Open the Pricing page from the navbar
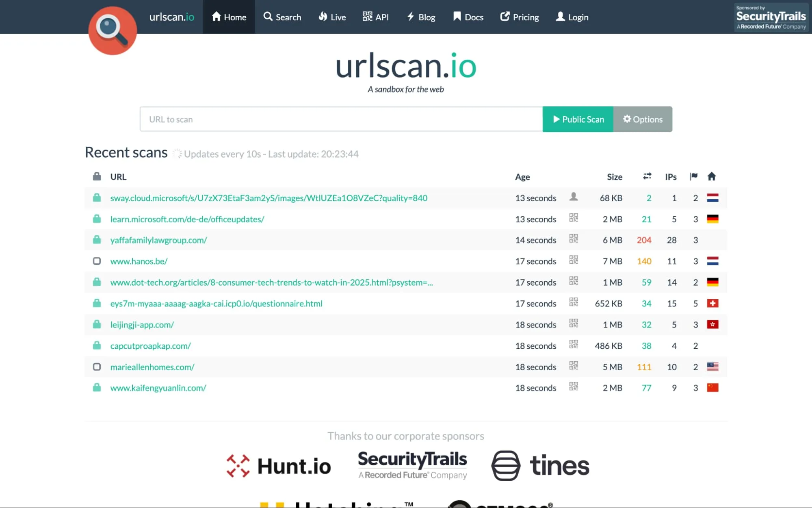Image resolution: width=812 pixels, height=508 pixels. pos(519,17)
